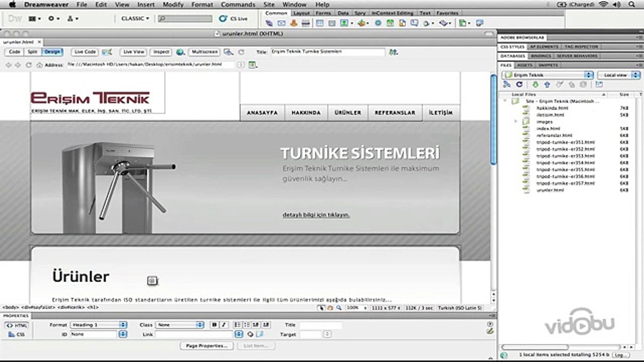644x362 pixels.
Task: Click the Live Code options icon
Action: pos(107,52)
